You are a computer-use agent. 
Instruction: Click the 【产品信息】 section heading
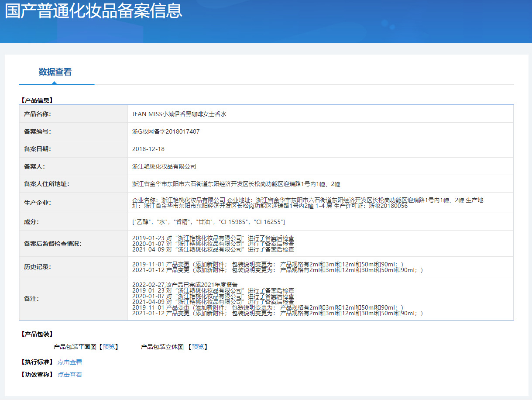[x=37, y=100]
